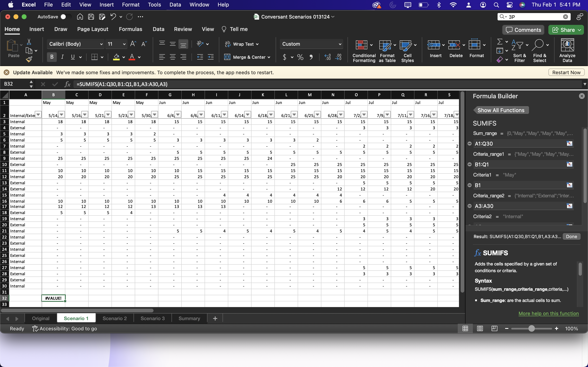Open More help on this function link
Viewport: 588px width, 367px height.
[548, 313]
